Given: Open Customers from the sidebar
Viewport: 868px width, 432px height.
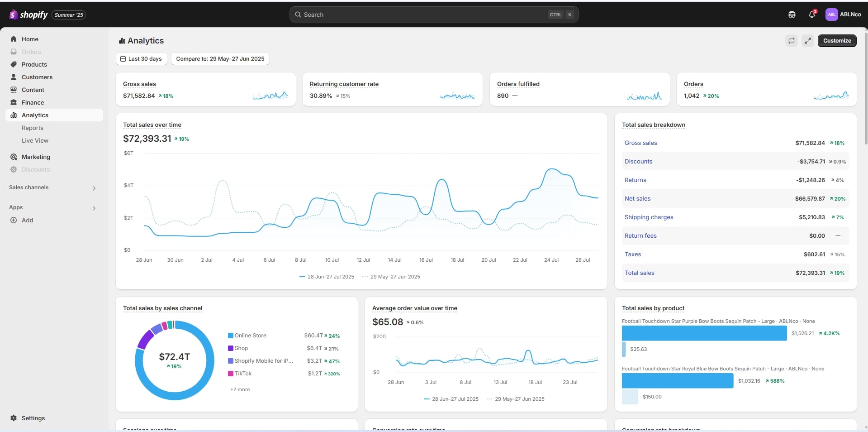Looking at the screenshot, I should 37,77.
